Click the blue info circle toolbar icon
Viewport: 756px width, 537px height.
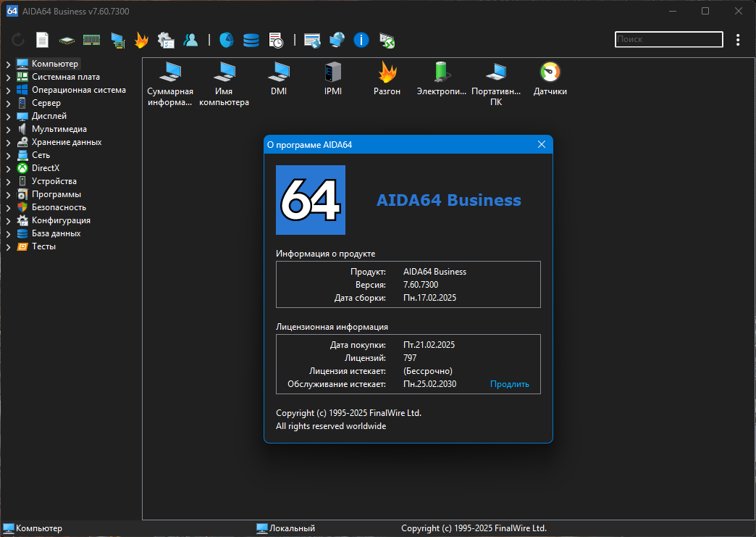361,40
